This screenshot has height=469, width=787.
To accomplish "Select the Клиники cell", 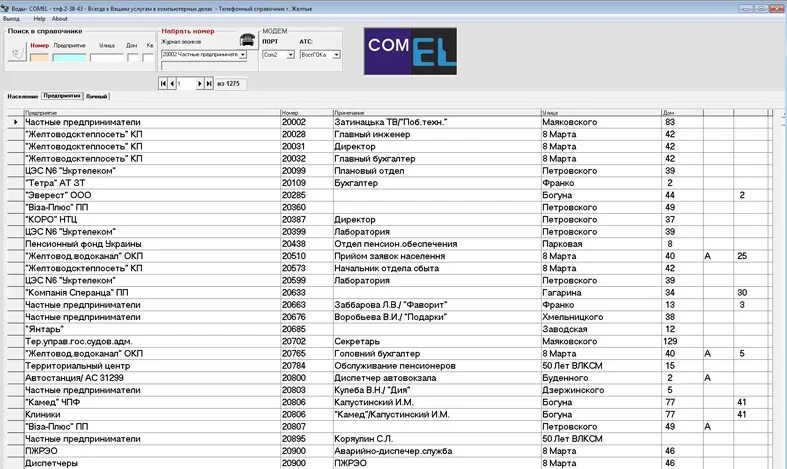I will 152,414.
